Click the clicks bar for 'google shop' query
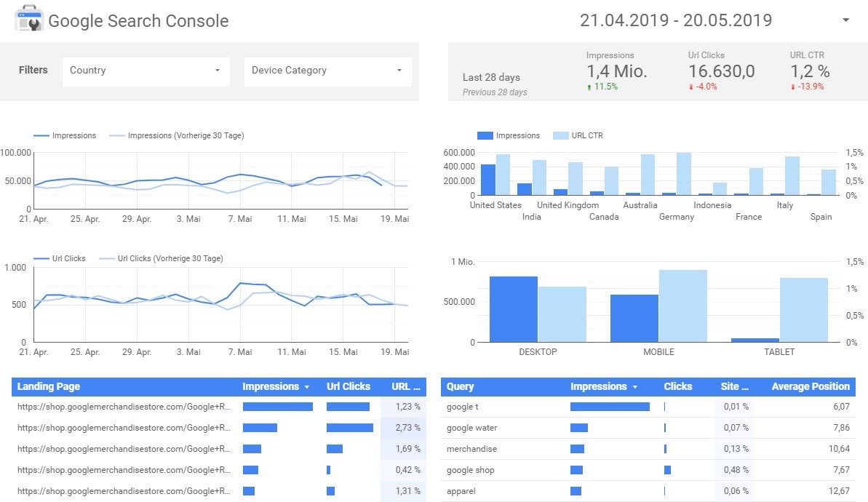The width and height of the screenshot is (868, 502). point(667,470)
